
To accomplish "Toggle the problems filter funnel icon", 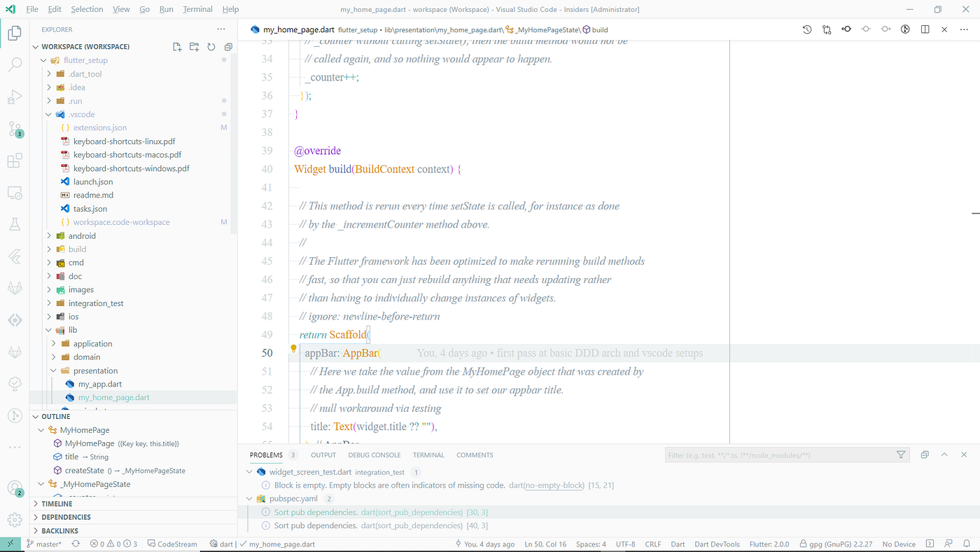I will pyautogui.click(x=901, y=454).
